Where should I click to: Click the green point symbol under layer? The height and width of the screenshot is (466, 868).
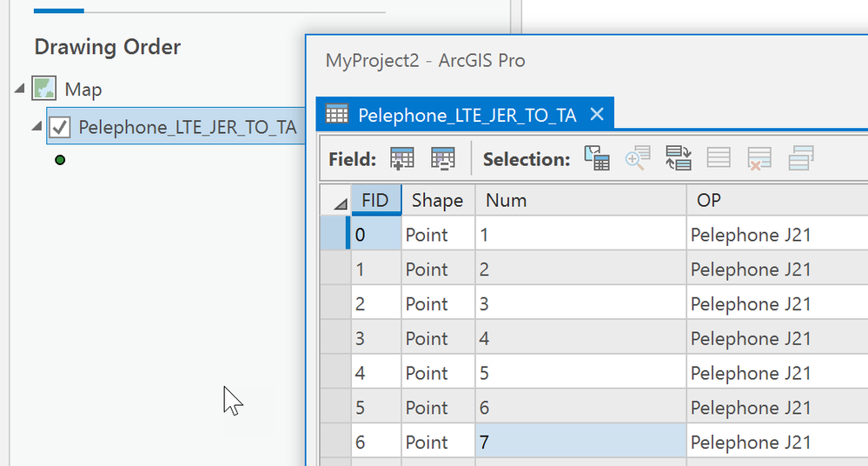[x=60, y=160]
